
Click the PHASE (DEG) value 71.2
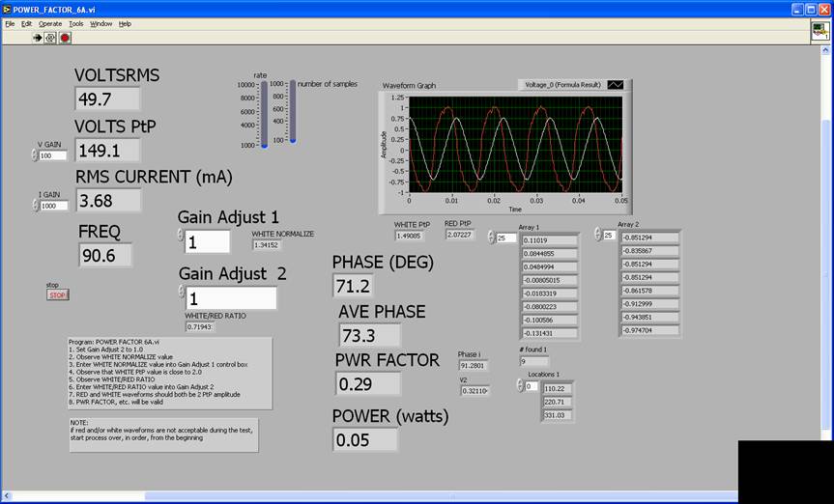[353, 286]
